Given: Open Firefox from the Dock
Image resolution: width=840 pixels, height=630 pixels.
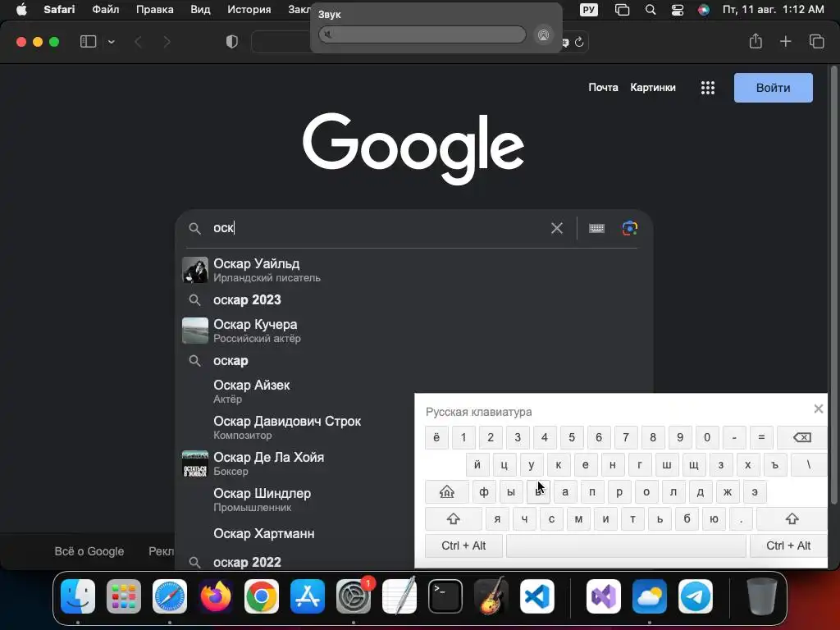Looking at the screenshot, I should [x=216, y=596].
